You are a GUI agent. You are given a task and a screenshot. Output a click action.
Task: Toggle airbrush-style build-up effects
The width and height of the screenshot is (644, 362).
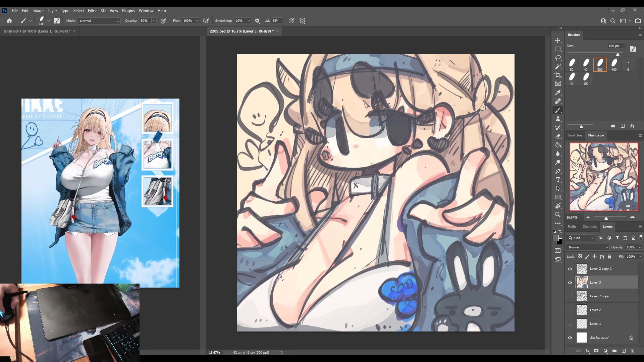click(x=206, y=21)
